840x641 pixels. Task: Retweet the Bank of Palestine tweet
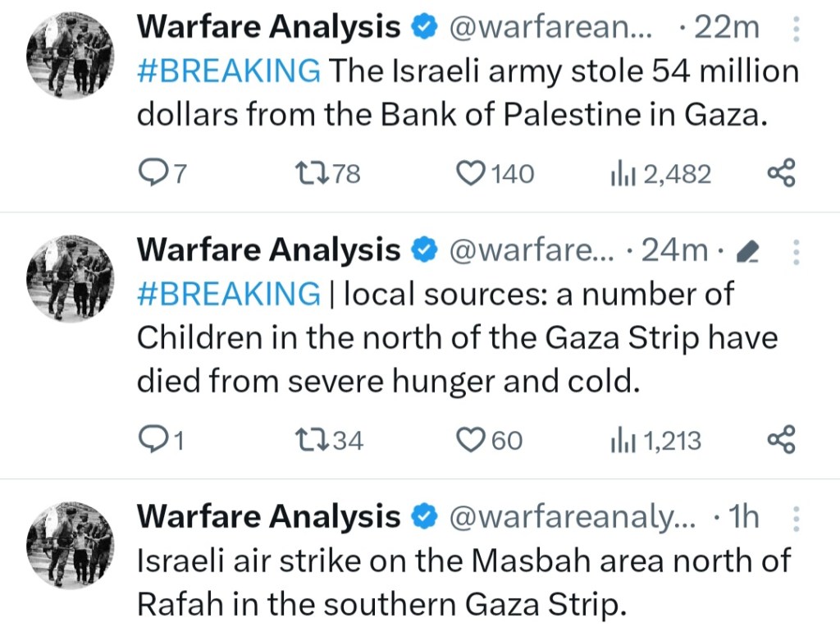[309, 173]
